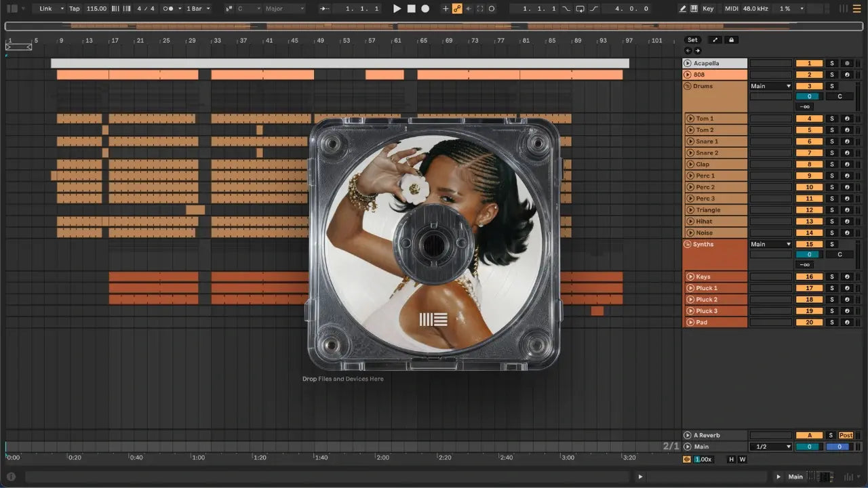Click the lock envelopes icon
868x488 pixels.
click(x=731, y=40)
